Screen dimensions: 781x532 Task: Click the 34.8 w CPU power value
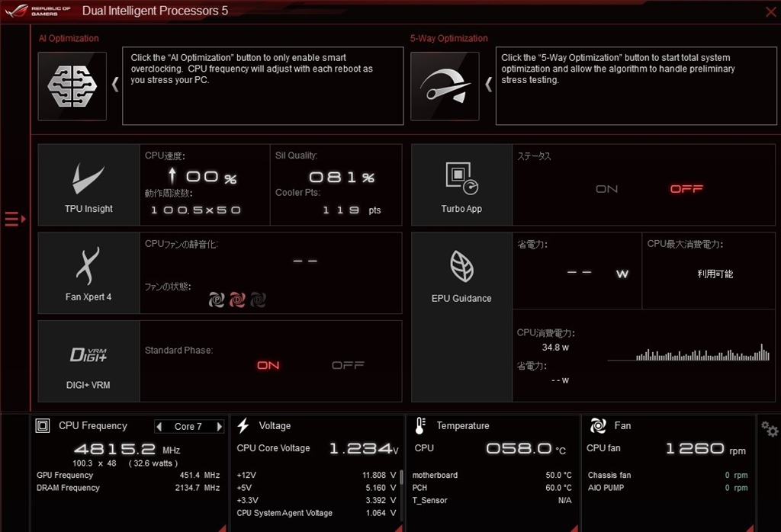coord(555,348)
